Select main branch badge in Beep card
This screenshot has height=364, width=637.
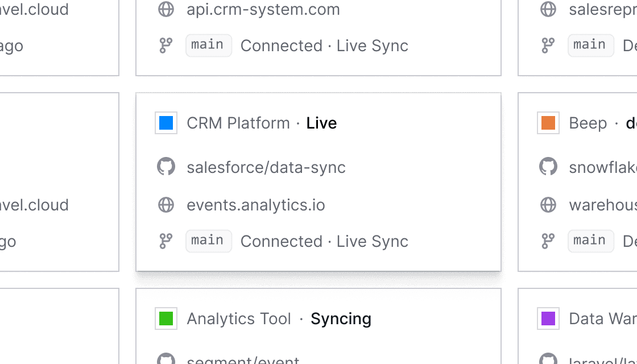(591, 241)
